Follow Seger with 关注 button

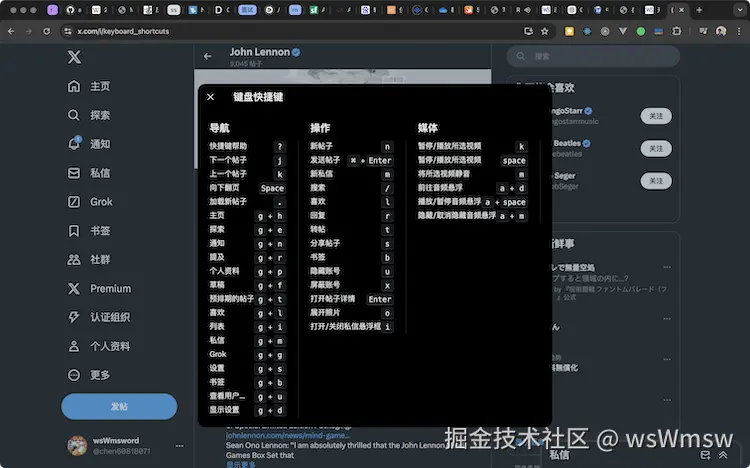656,181
